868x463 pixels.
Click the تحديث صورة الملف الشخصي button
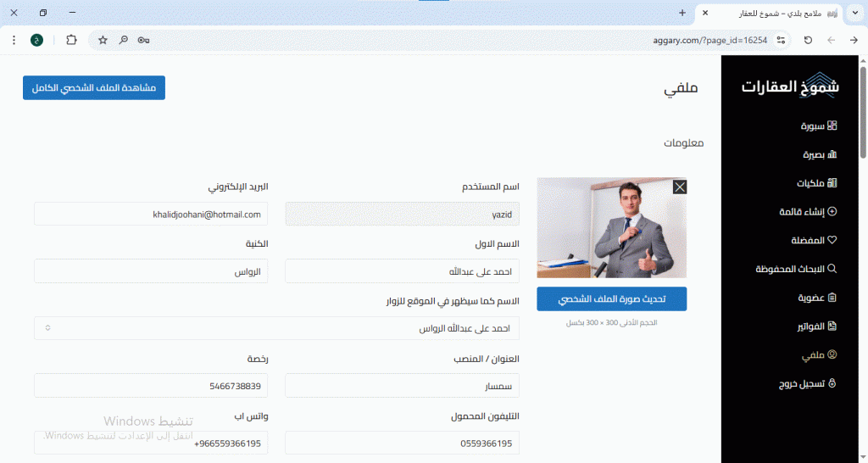click(x=611, y=299)
